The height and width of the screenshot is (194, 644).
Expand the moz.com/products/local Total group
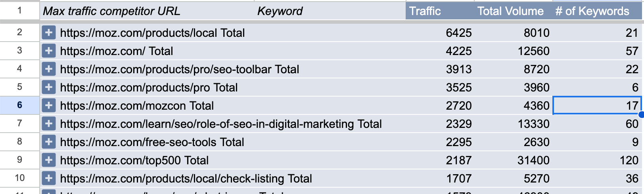(49, 32)
